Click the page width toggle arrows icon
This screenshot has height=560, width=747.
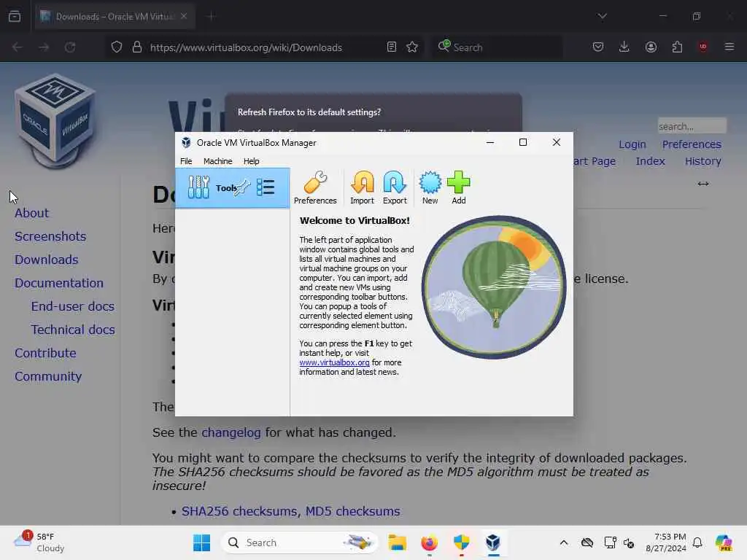tap(703, 184)
